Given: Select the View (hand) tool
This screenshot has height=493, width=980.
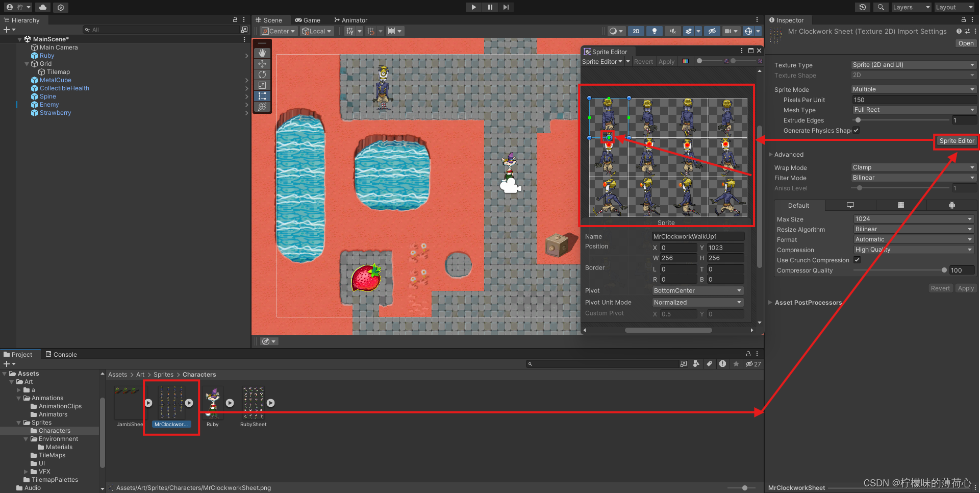Looking at the screenshot, I should 262,53.
